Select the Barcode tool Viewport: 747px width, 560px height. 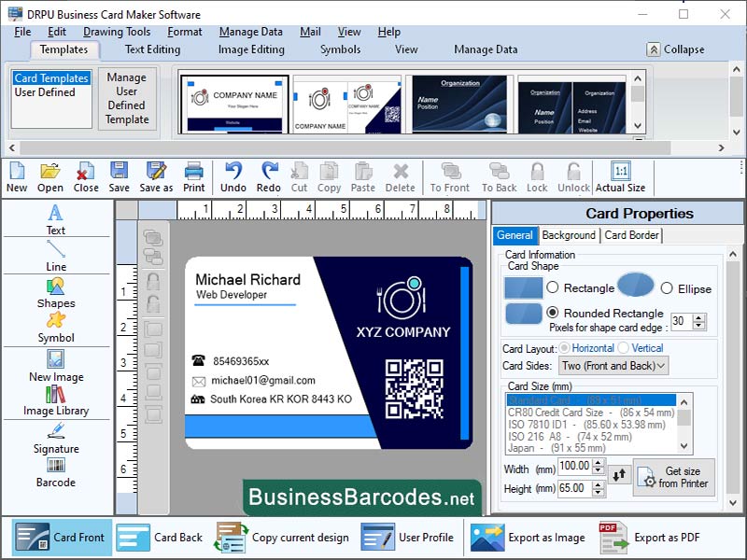[x=55, y=476]
